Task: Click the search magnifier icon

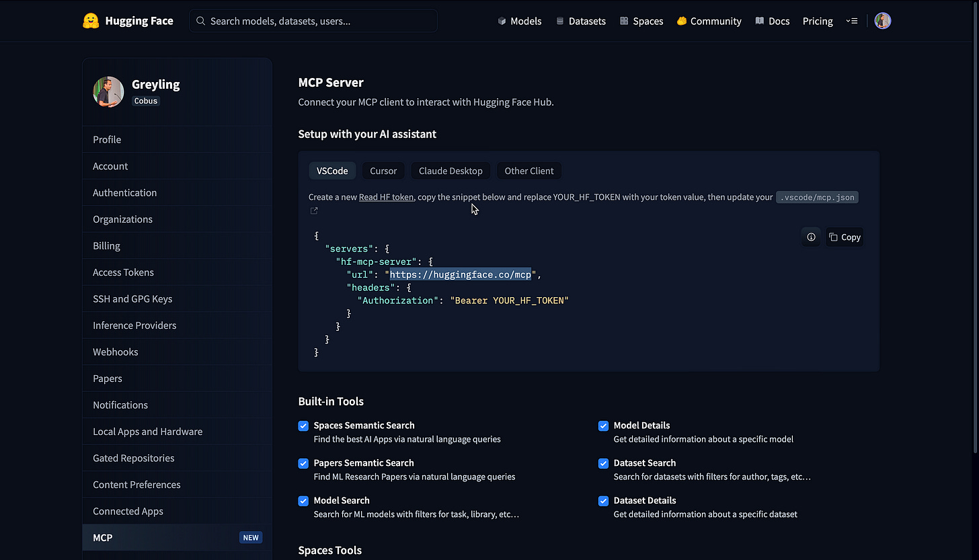Action: 200,21
